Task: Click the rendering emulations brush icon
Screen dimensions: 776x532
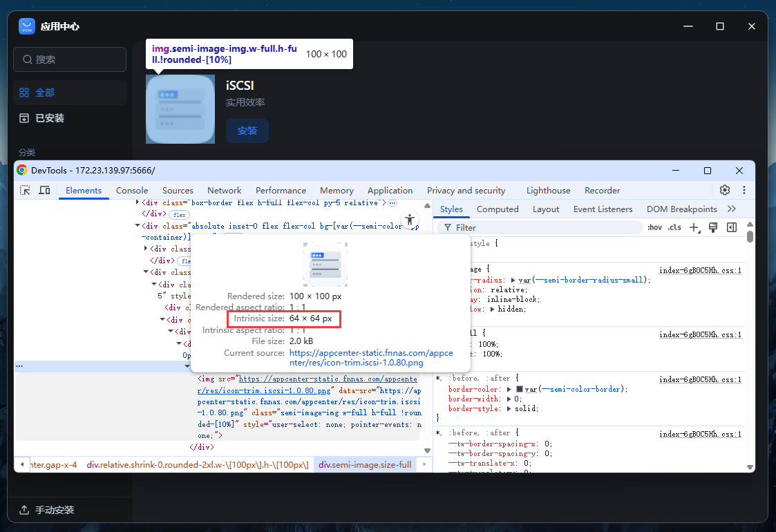Action: (713, 227)
